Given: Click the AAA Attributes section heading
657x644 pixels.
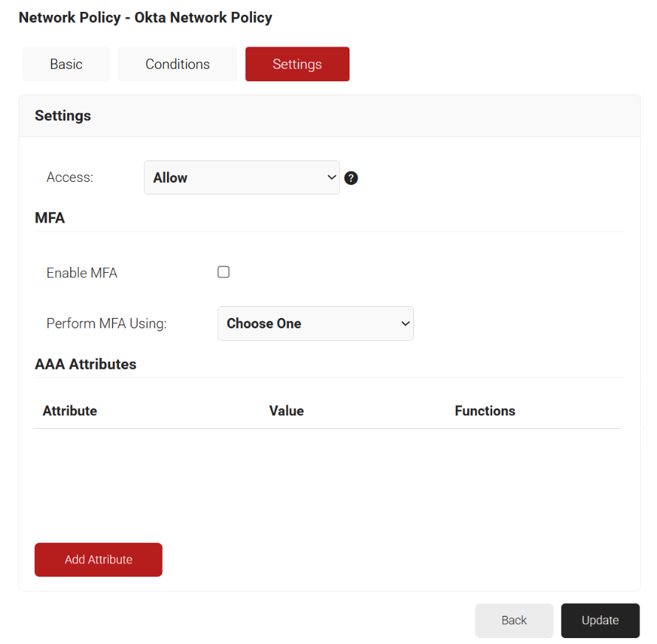Looking at the screenshot, I should pyautogui.click(x=86, y=364).
